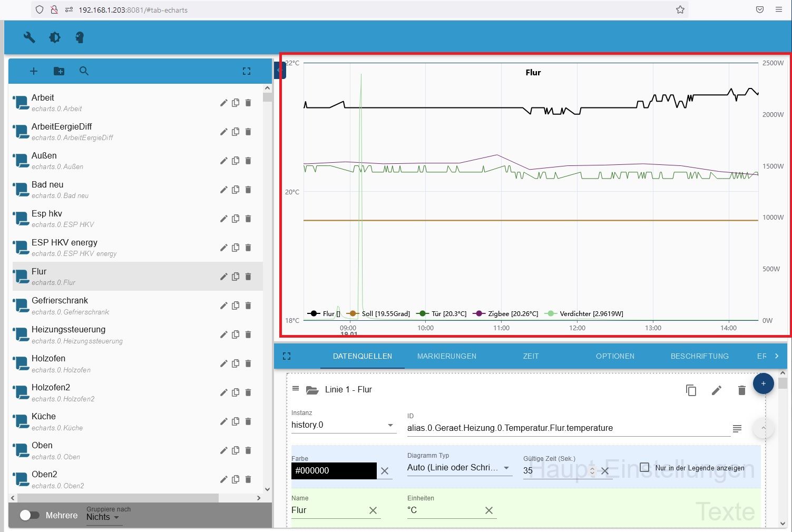Open the Diagramm Typ dropdown
Screen dimensions: 792x532
click(459, 468)
